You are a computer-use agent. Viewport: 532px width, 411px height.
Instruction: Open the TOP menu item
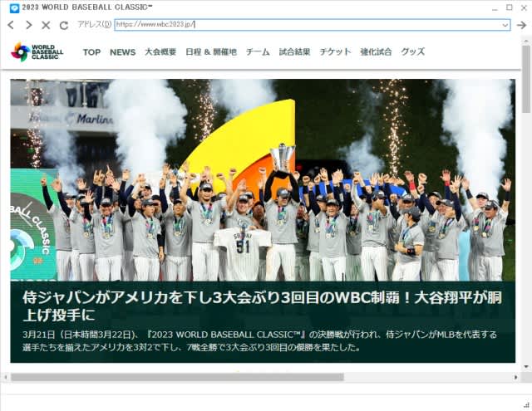click(91, 52)
